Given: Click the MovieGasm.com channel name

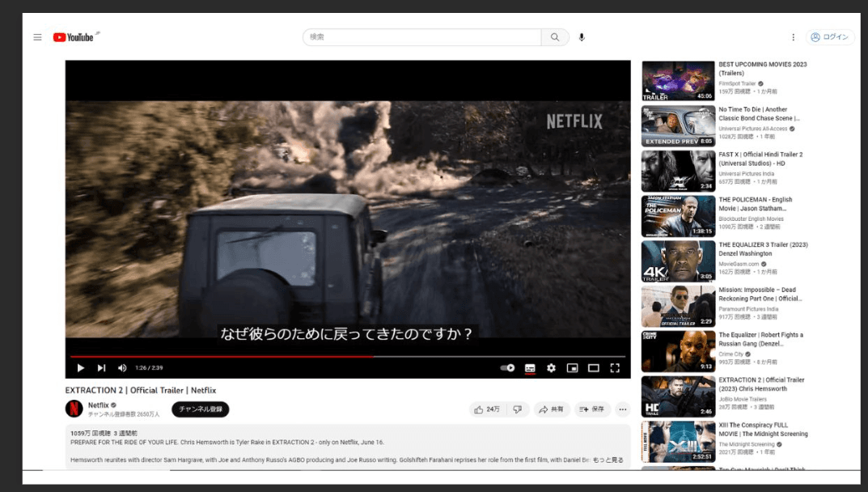Looking at the screenshot, I should [x=739, y=264].
